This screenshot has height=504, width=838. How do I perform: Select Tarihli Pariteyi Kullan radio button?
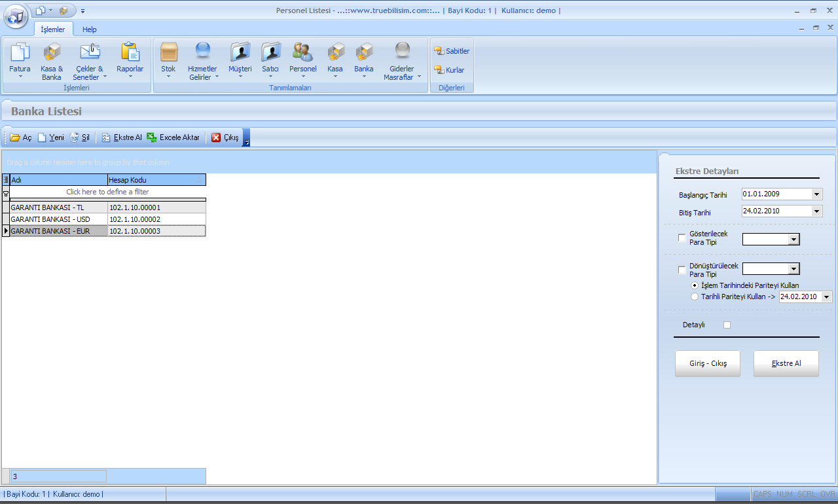695,297
